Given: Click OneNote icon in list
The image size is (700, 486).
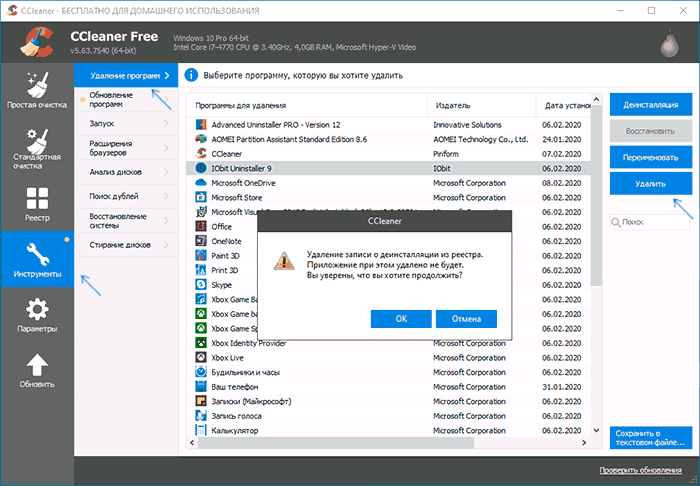Looking at the screenshot, I should point(201,241).
